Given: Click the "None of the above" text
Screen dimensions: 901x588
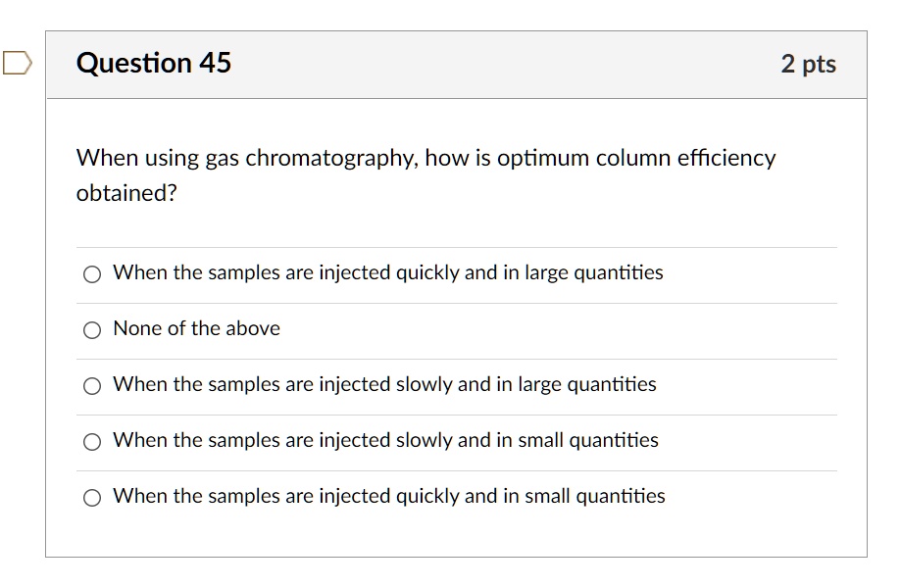Looking at the screenshot, I should [x=196, y=328].
